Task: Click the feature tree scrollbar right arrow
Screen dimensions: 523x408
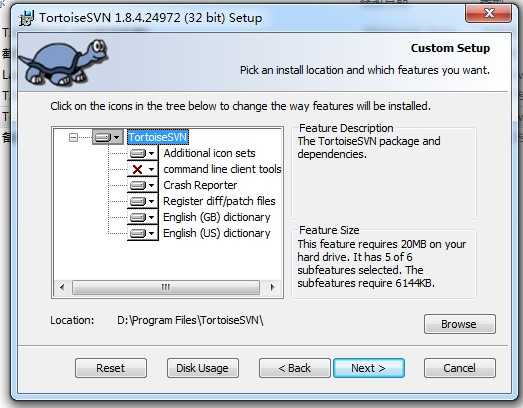Action: point(272,287)
